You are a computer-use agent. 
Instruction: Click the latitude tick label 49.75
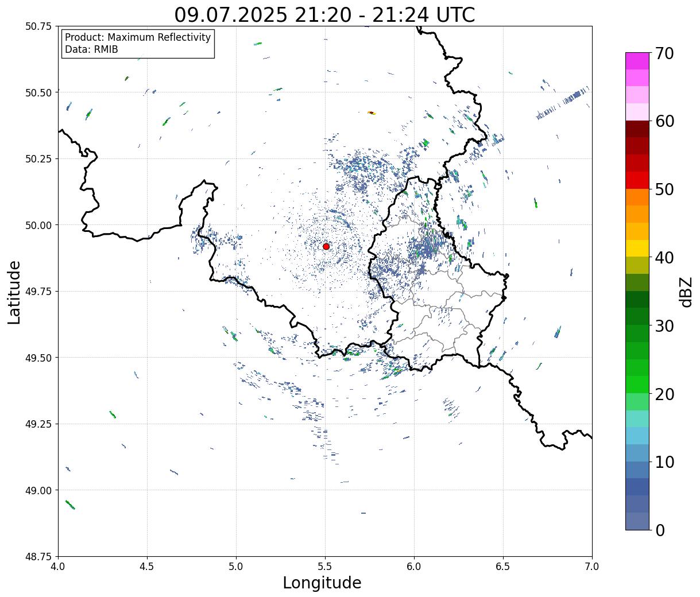coord(38,292)
